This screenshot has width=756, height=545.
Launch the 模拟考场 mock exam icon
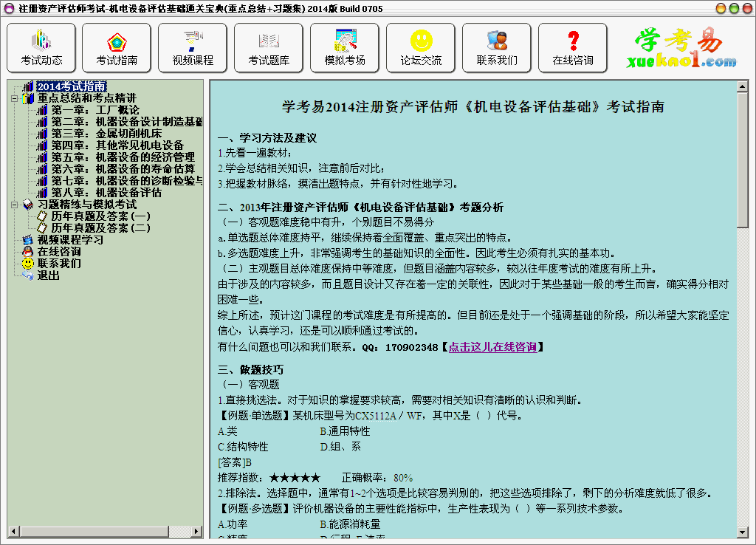345,48
